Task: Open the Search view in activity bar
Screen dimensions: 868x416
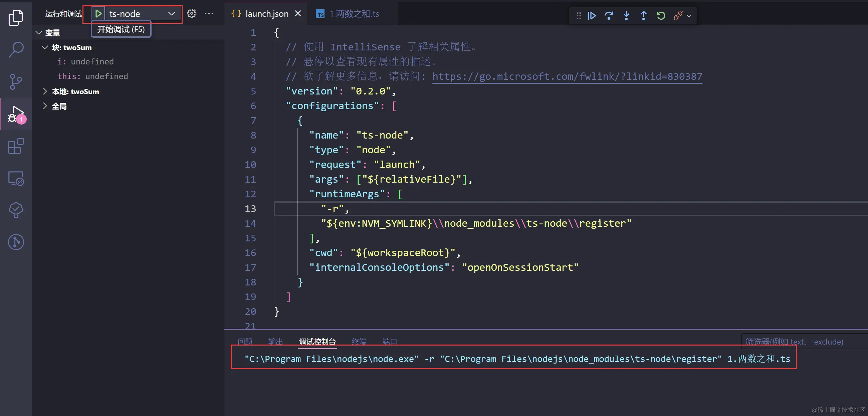Action: click(x=15, y=49)
